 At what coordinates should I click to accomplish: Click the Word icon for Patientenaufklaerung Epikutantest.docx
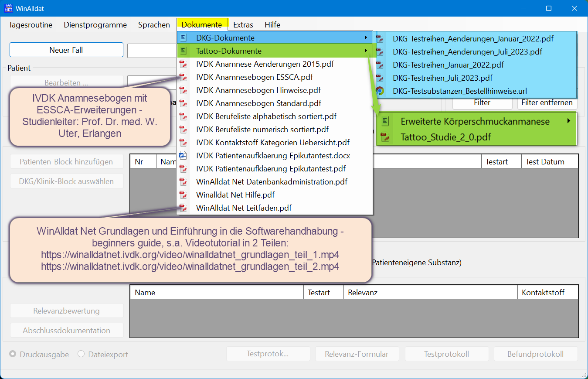coord(183,156)
